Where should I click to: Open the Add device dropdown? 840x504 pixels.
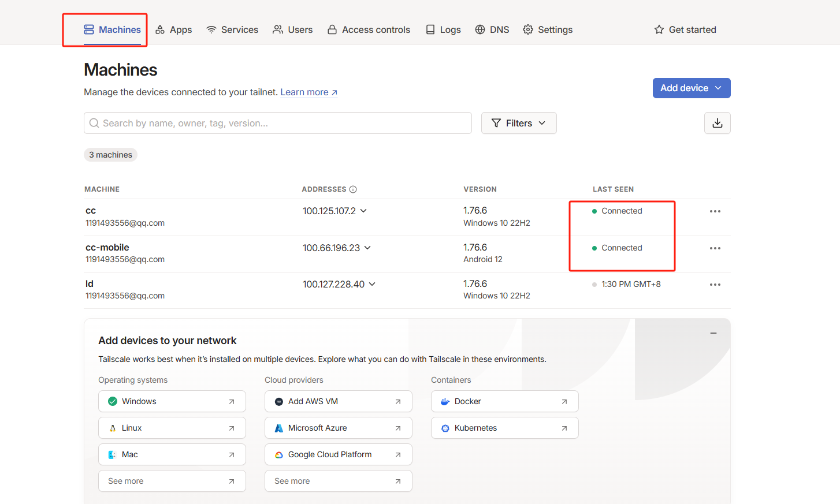(691, 88)
